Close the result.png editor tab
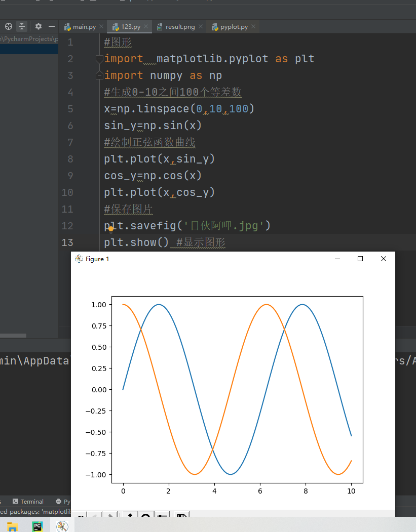Image resolution: width=416 pixels, height=532 pixels. point(201,26)
